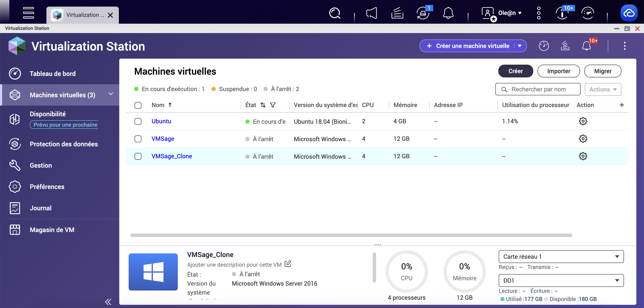644x308 pixels.
Task: Click the 0% CPU gauge
Action: tap(407, 272)
